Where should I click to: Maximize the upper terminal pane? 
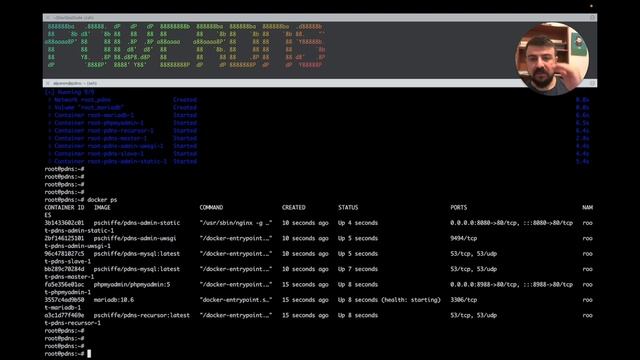(592, 18)
